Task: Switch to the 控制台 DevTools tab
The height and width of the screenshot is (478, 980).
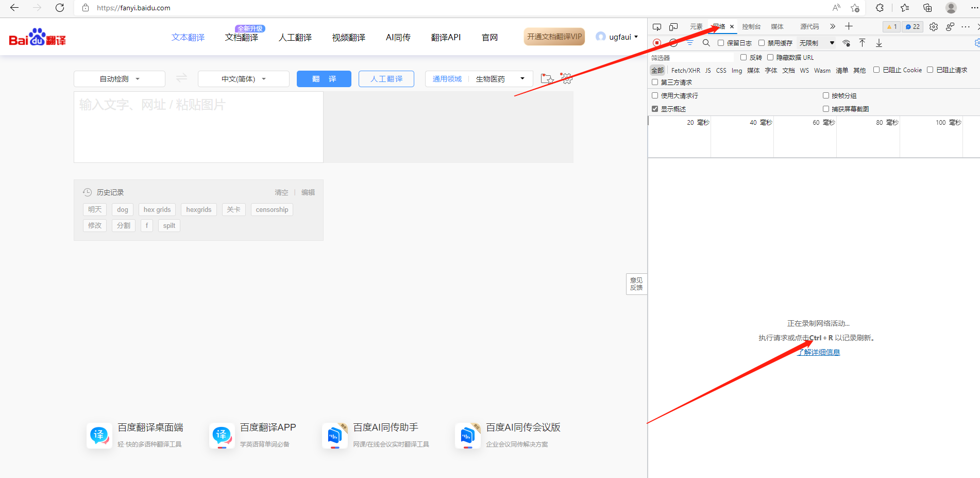Action: point(751,26)
